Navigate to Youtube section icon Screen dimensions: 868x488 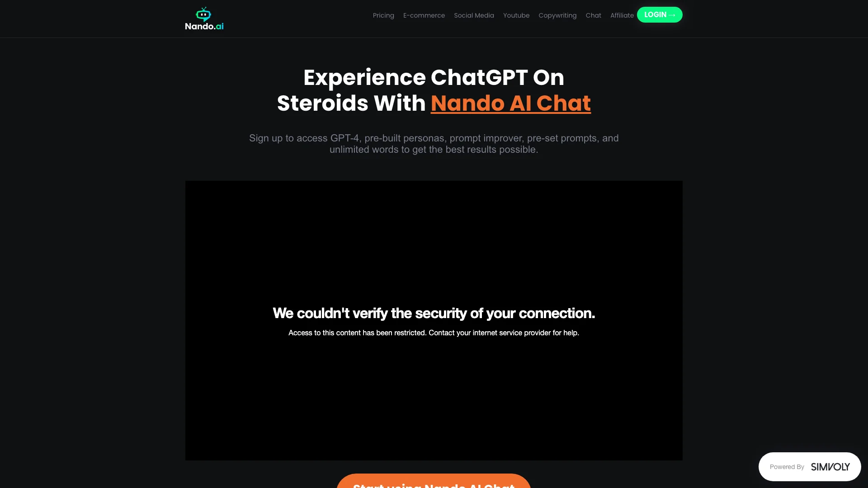[516, 15]
